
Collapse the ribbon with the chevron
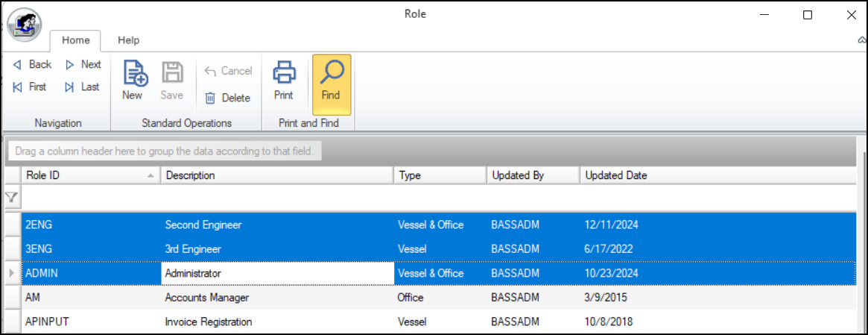click(862, 40)
